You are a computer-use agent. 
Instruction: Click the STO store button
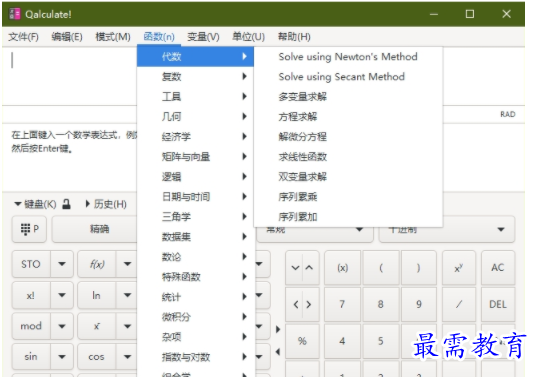click(31, 264)
